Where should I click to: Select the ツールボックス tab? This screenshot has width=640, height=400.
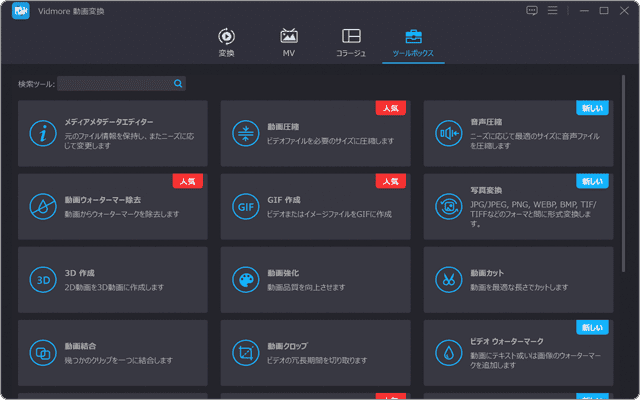(x=413, y=43)
